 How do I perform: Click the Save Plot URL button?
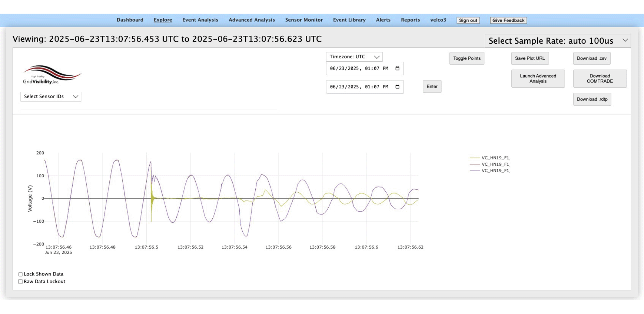529,59
